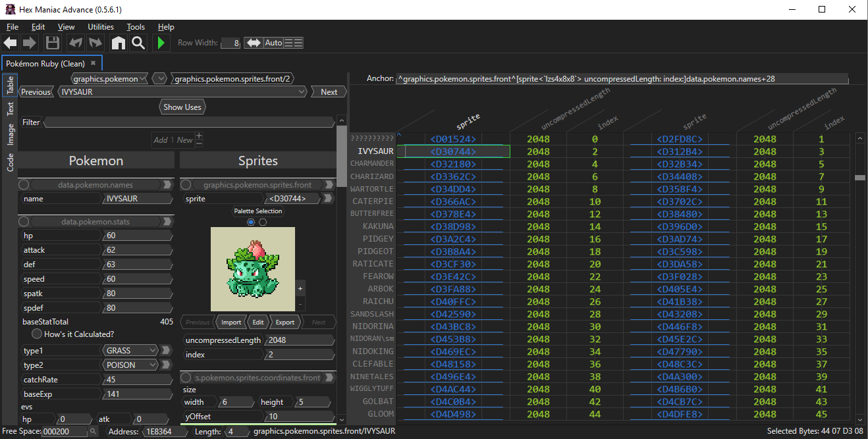The height and width of the screenshot is (439, 868).
Task: Open graphics.pokemon dropdown
Action: (x=108, y=78)
